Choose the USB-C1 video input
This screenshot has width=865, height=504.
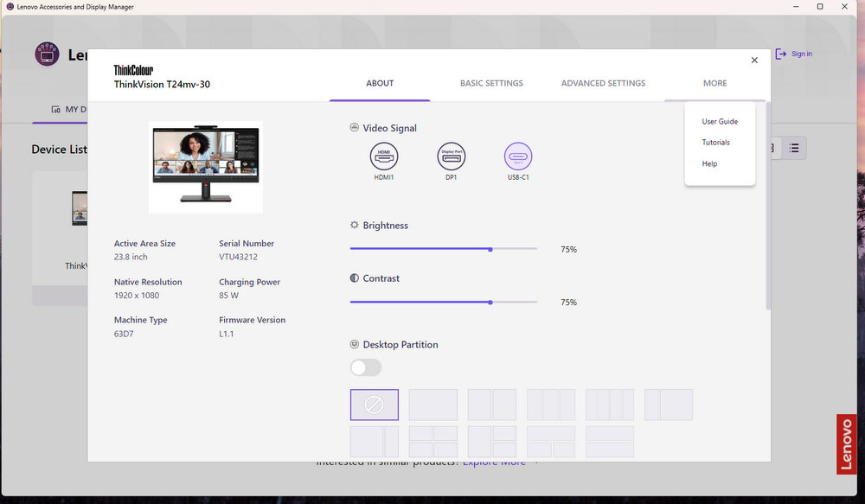[518, 156]
